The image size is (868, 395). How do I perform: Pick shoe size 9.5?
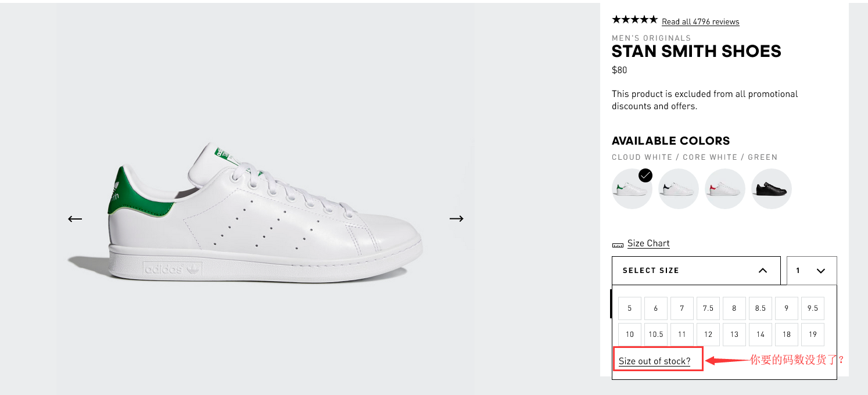tap(813, 308)
